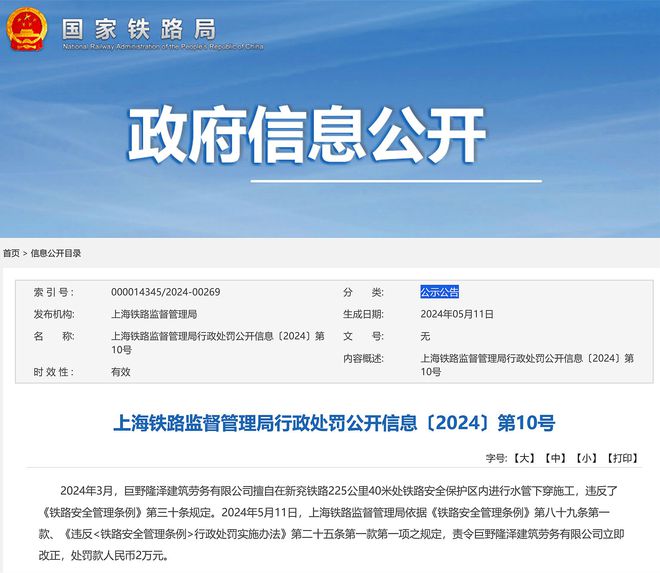Open 信息公开目录 breadcrumb link
This screenshot has height=573, width=660.
(x=56, y=253)
